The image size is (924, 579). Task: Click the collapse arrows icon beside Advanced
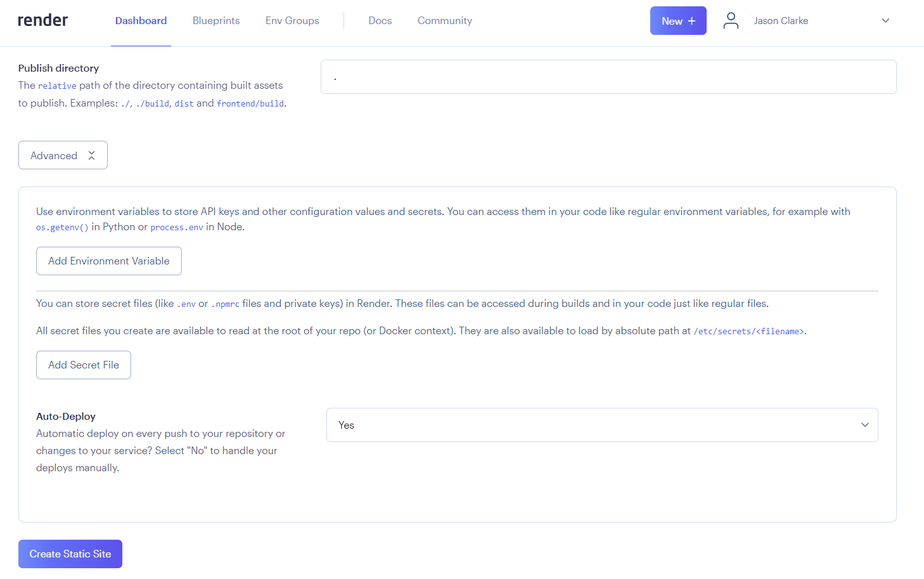[92, 155]
